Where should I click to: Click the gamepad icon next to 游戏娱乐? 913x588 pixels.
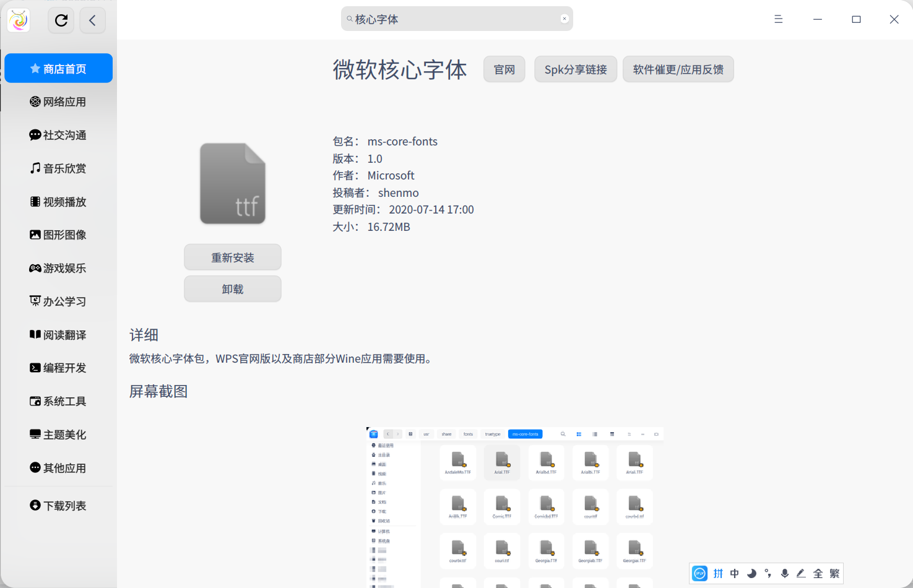(35, 268)
